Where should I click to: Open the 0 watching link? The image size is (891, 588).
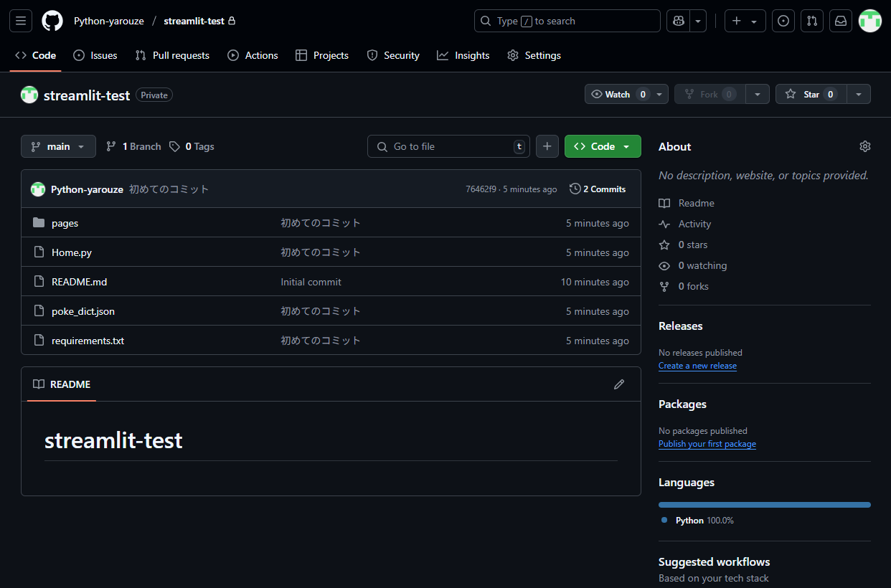pyautogui.click(x=693, y=265)
